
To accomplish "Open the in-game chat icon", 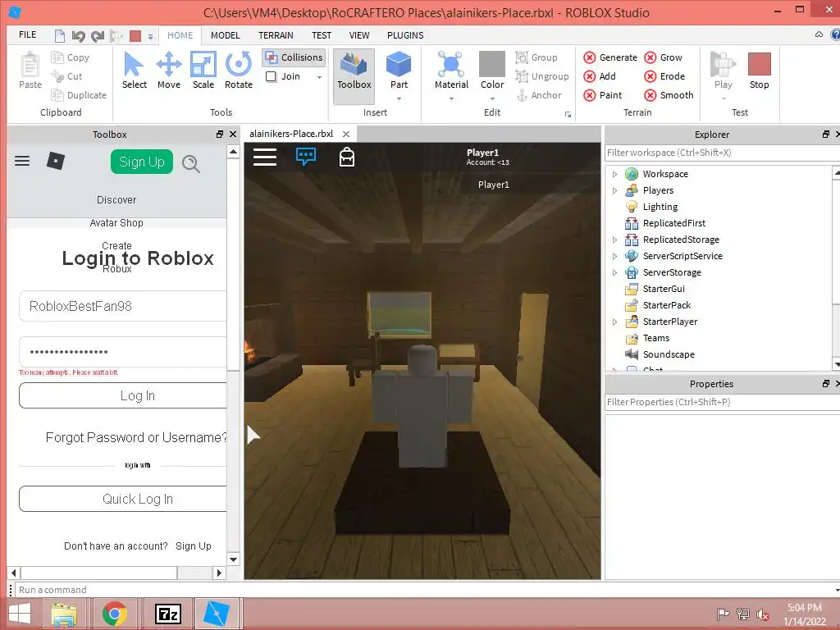I will [x=306, y=157].
